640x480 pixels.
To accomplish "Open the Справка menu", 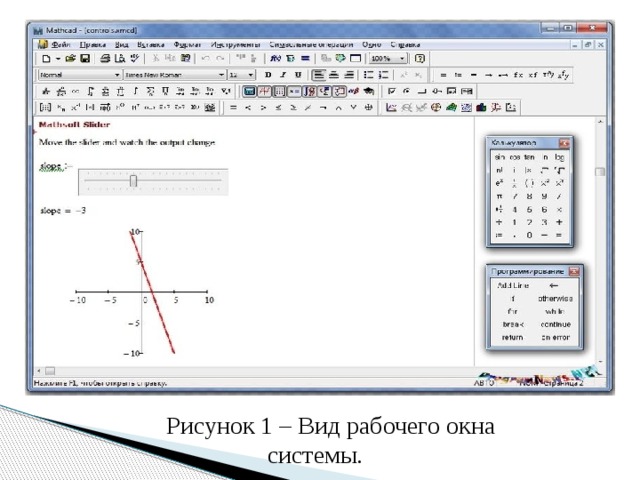I will point(405,44).
